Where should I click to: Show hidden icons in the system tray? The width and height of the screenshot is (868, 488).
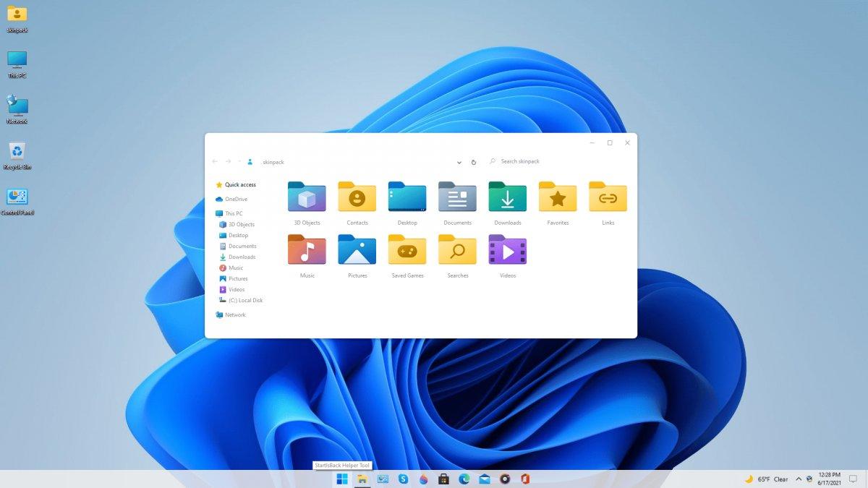tap(798, 479)
